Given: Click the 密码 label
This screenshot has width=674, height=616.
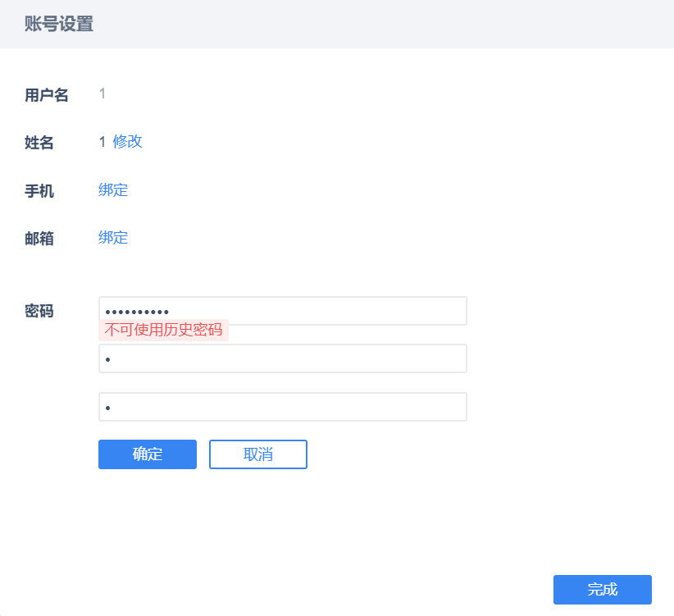Looking at the screenshot, I should coord(39,311).
